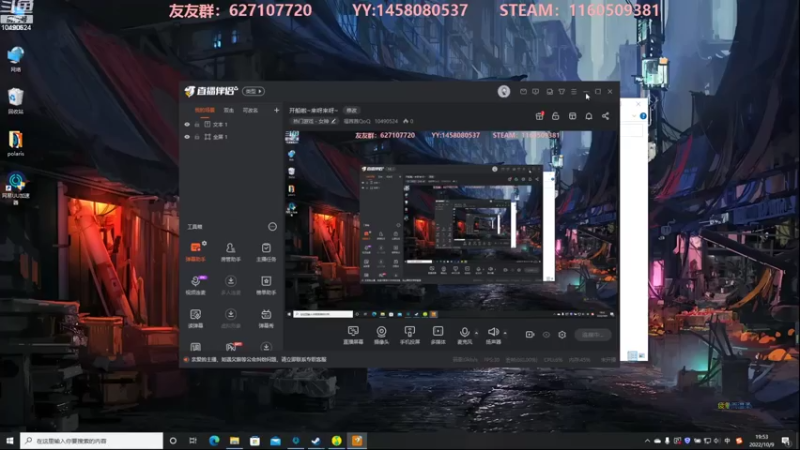Click the share icon above preview
Viewport: 800px width, 450px height.
(606, 116)
